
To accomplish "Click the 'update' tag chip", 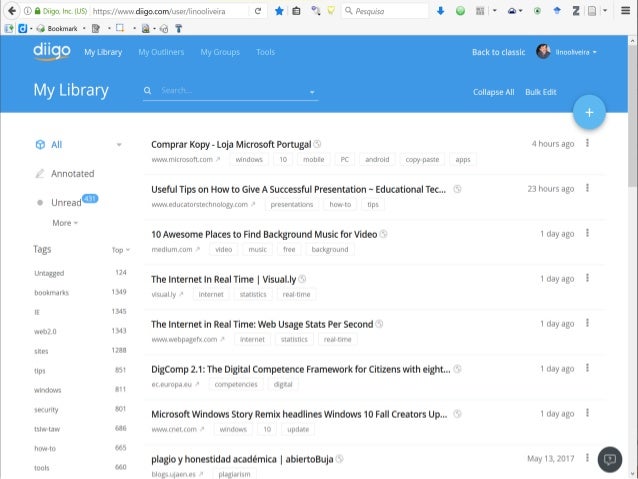I will coord(298,429).
